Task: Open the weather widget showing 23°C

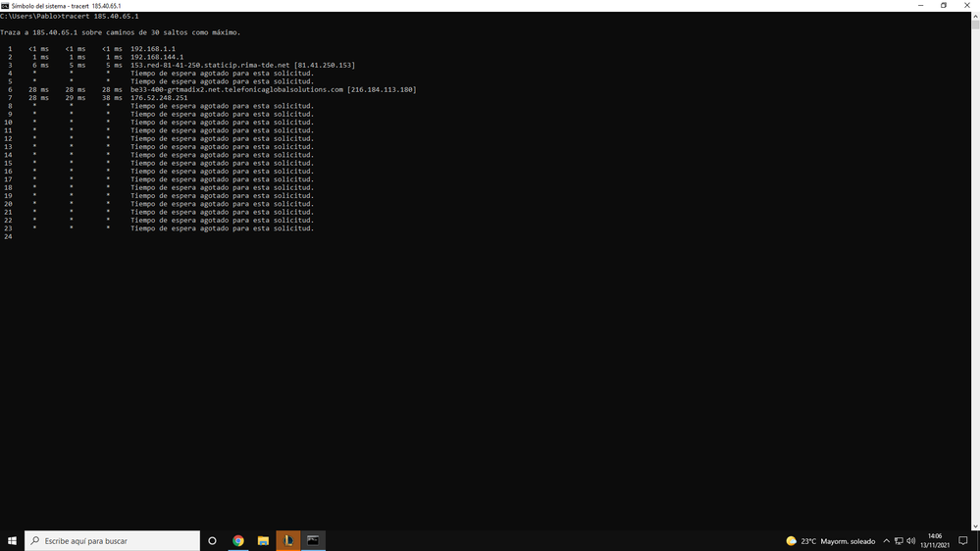Action: [x=830, y=541]
